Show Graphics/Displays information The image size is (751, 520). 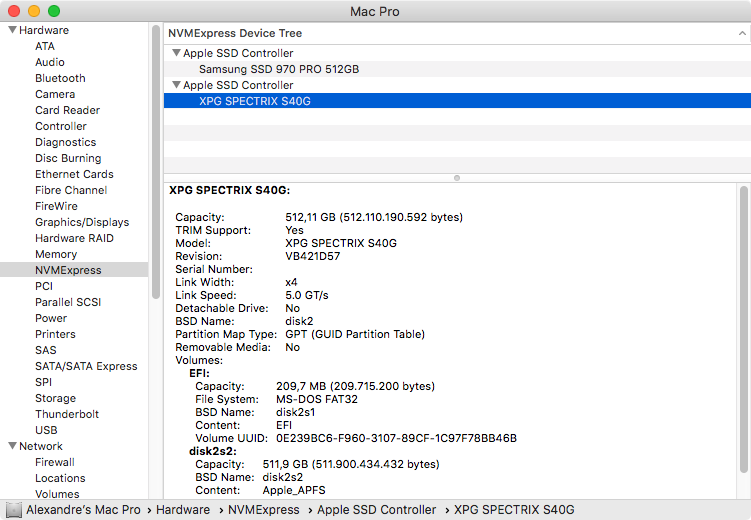(x=82, y=222)
